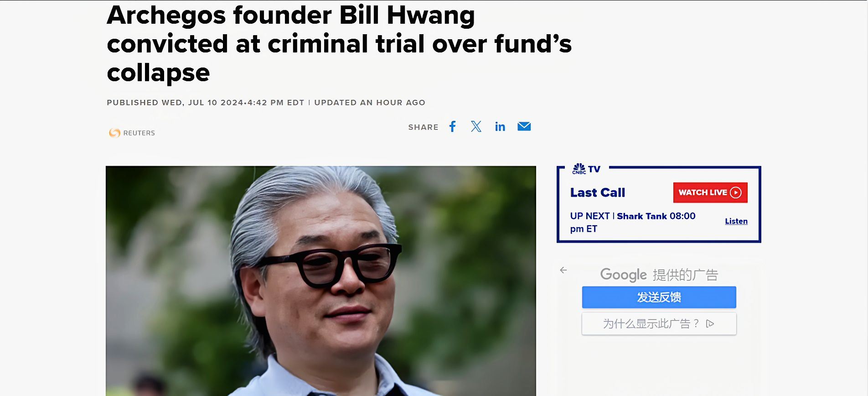This screenshot has width=868, height=396.
Task: Click the AdChoices triangle icon
Action: pyautogui.click(x=710, y=323)
